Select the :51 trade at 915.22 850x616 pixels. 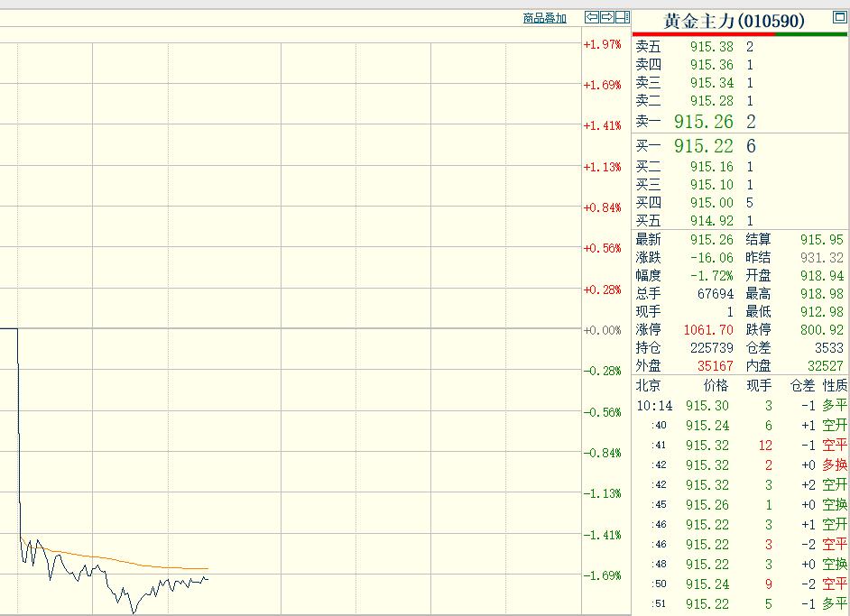[x=741, y=604]
